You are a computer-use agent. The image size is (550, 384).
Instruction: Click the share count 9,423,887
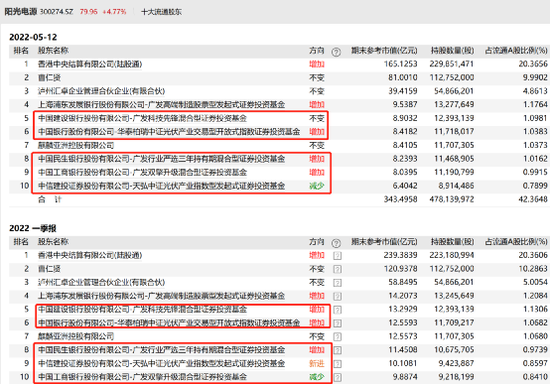point(456,364)
